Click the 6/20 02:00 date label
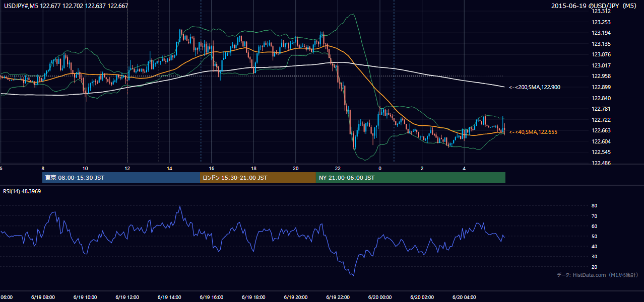 (422, 297)
